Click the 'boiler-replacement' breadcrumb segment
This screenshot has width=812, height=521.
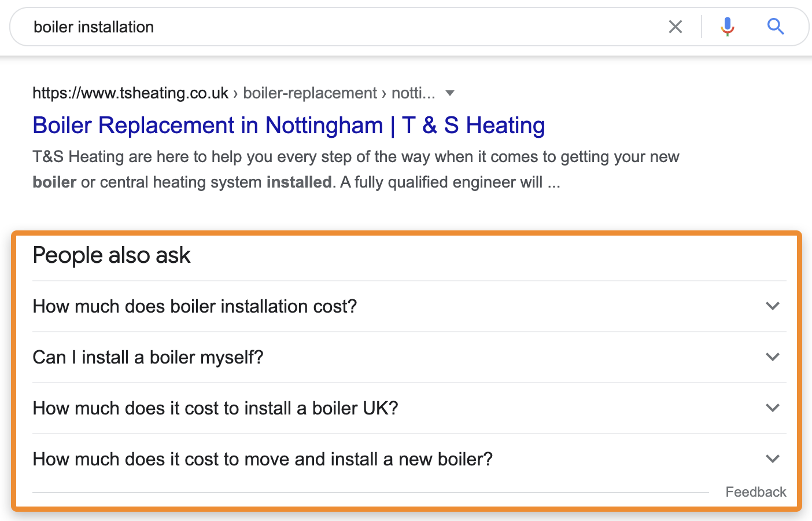click(x=310, y=93)
